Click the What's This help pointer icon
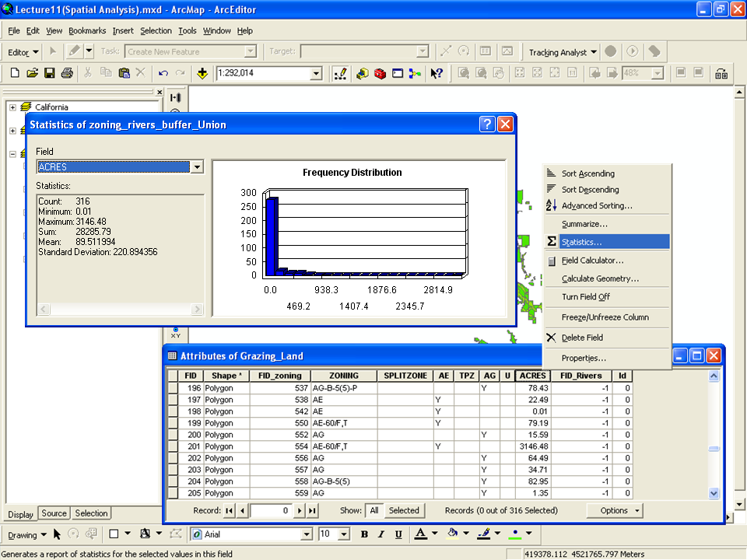 point(437,73)
